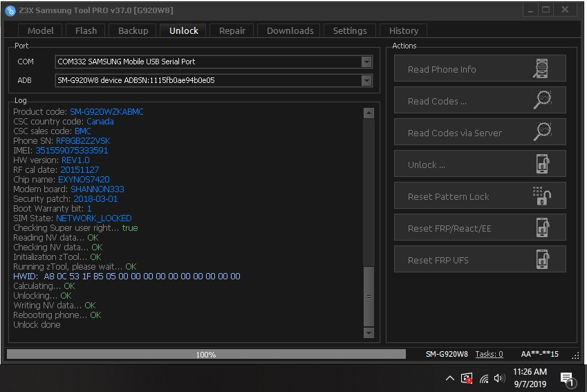Viewport: 587px width, 392px height.
Task: Click the log scrollbar down arrow
Action: tap(369, 333)
